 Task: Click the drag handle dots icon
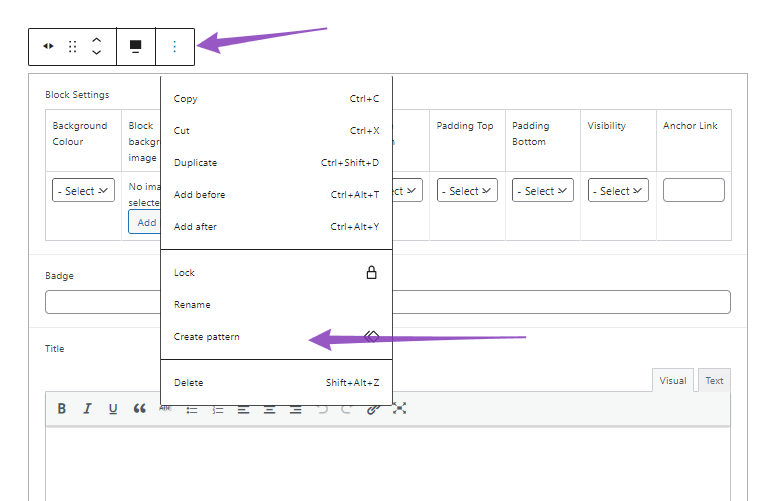(72, 47)
